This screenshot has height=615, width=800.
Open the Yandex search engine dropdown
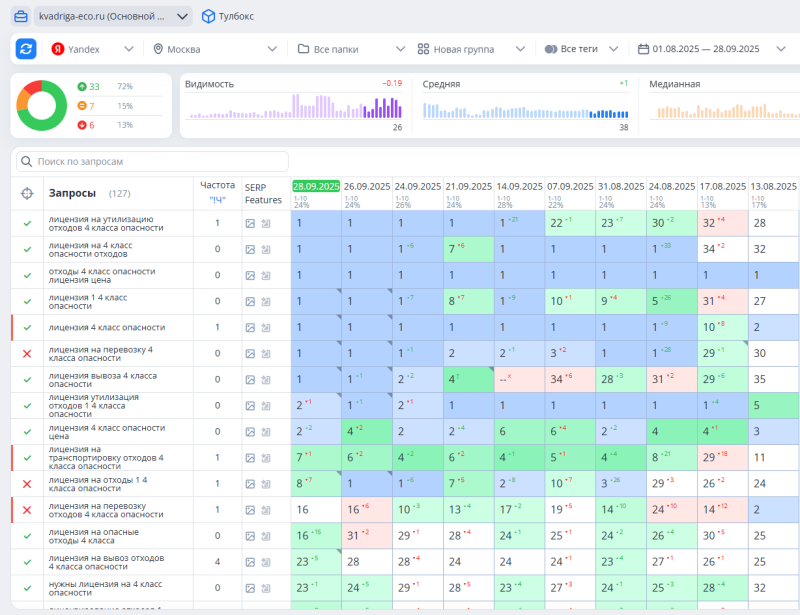pos(92,49)
